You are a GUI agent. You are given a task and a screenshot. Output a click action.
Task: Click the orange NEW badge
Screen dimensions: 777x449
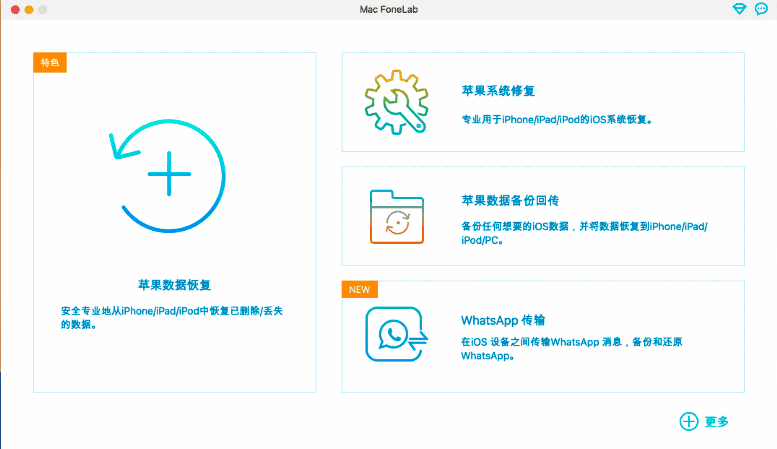point(360,289)
